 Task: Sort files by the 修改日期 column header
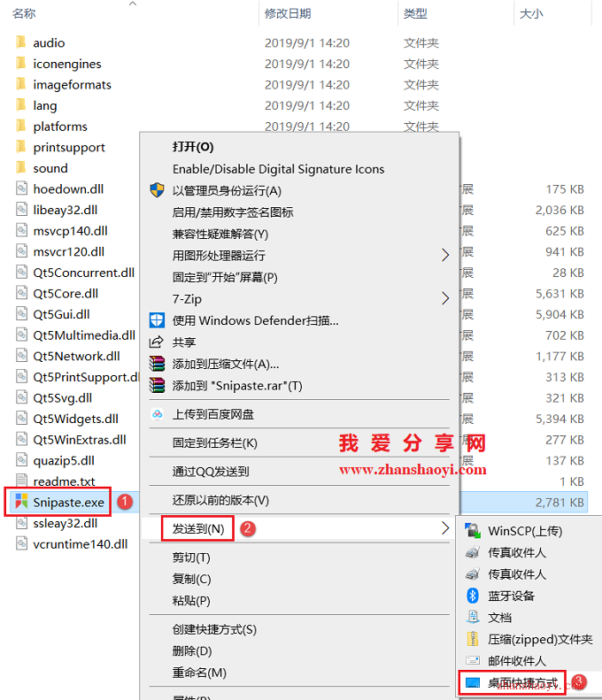point(288,13)
